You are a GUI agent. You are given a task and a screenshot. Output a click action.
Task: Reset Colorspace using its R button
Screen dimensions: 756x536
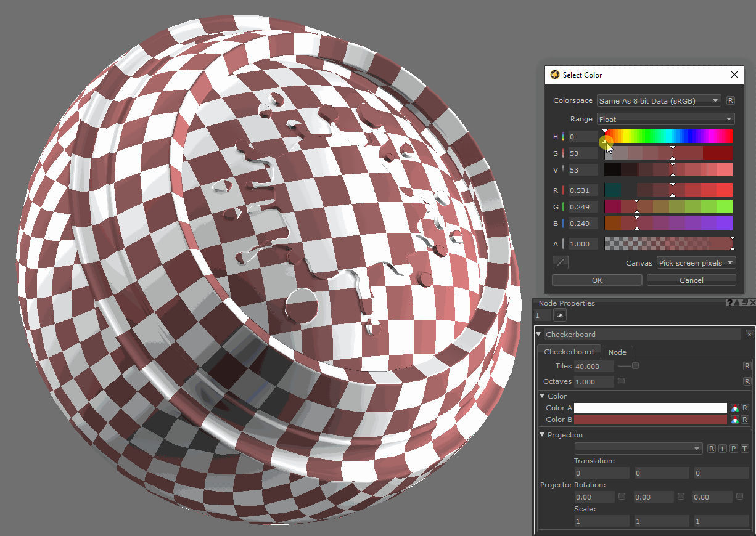731,100
